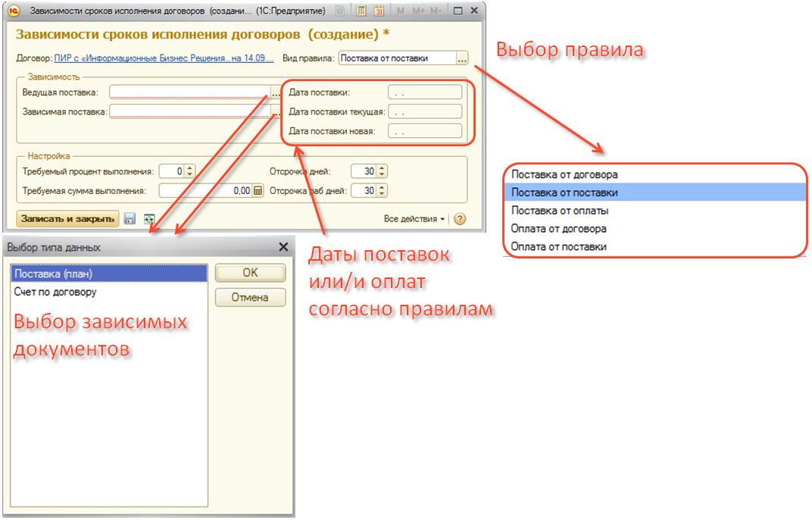Click the green Re-read/refresh icon
812x520 pixels.
(149, 219)
